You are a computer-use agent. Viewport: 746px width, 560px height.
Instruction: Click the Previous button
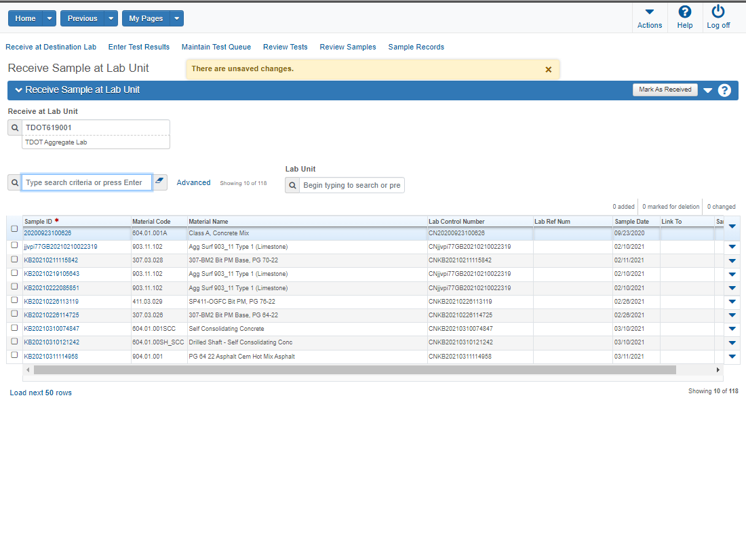point(82,18)
